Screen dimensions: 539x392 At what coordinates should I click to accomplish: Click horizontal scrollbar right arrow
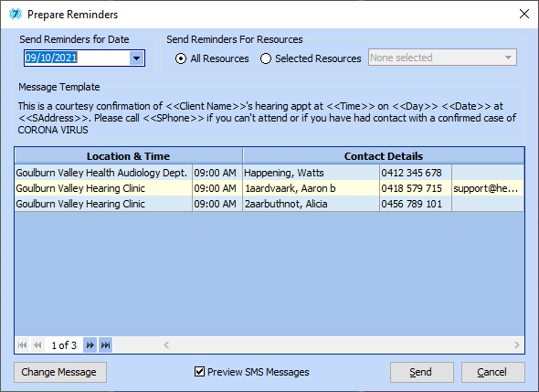517,344
